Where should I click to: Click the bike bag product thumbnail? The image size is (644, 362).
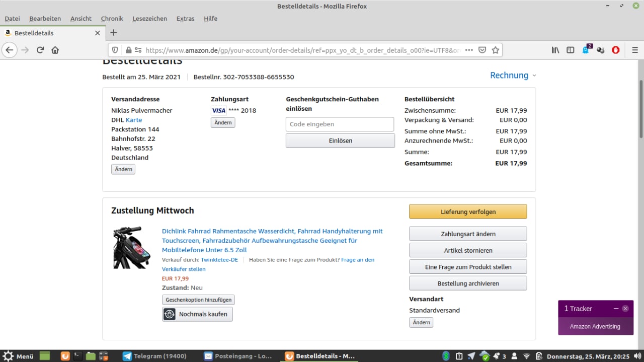131,247
